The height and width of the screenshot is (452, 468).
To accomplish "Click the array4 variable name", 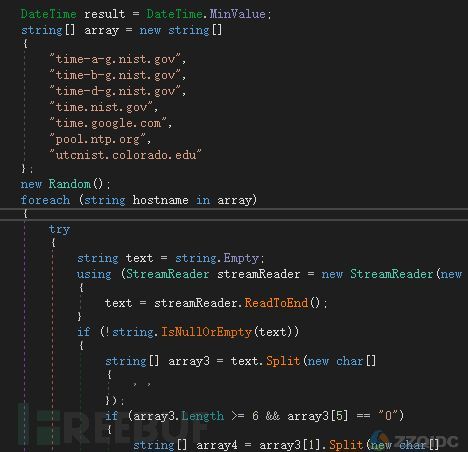I will pos(217,445).
